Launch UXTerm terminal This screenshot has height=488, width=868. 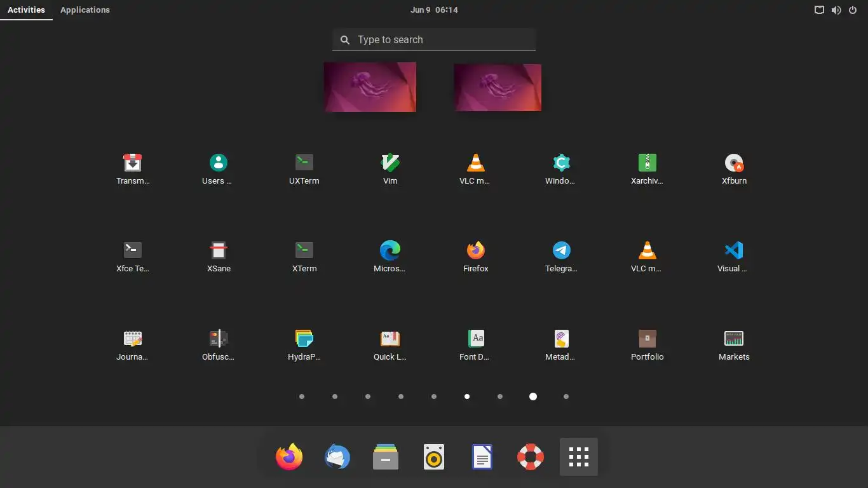click(x=304, y=168)
